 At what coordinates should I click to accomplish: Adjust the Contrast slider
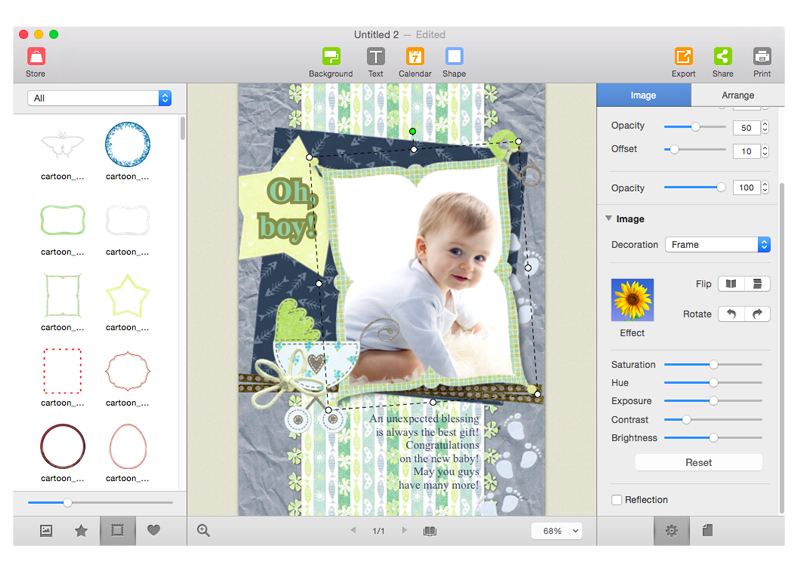click(713, 419)
